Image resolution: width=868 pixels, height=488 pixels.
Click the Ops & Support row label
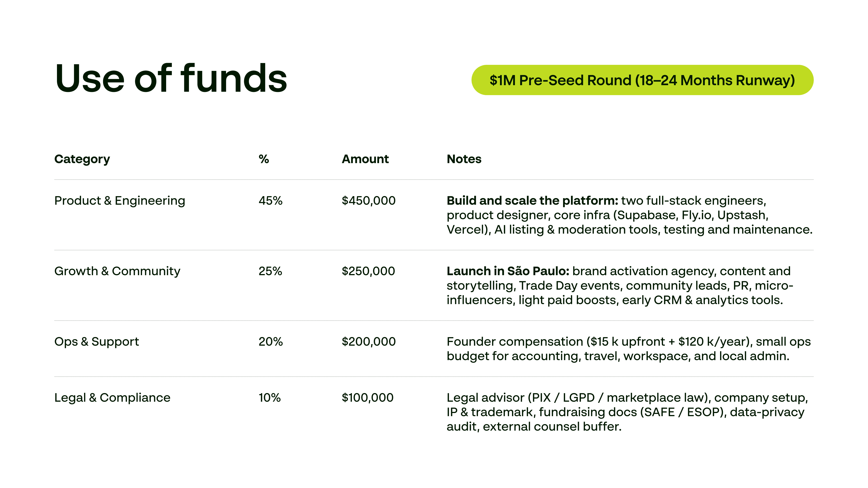tap(96, 342)
